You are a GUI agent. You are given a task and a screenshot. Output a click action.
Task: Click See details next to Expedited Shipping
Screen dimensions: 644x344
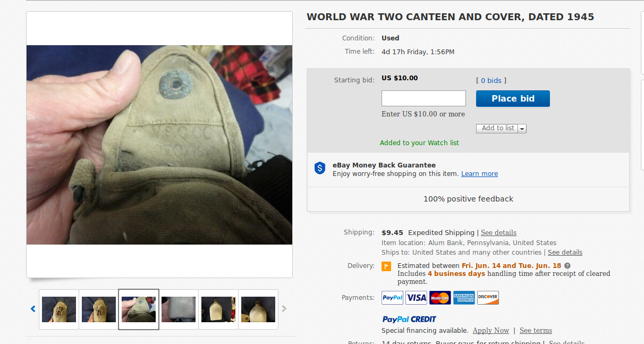click(498, 233)
